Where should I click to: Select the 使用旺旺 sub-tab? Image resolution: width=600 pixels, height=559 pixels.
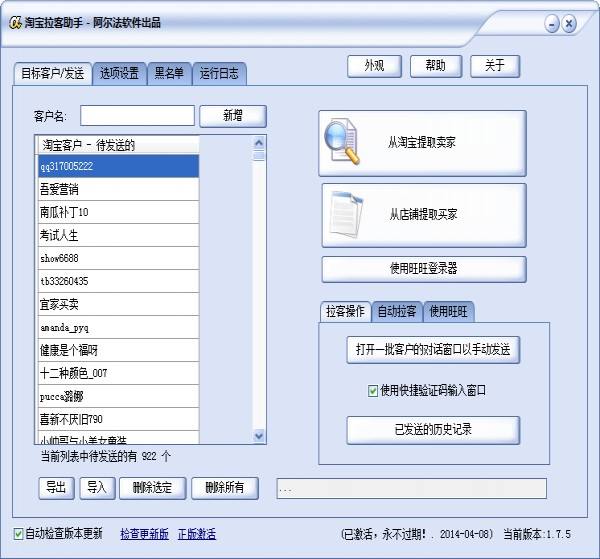[448, 312]
